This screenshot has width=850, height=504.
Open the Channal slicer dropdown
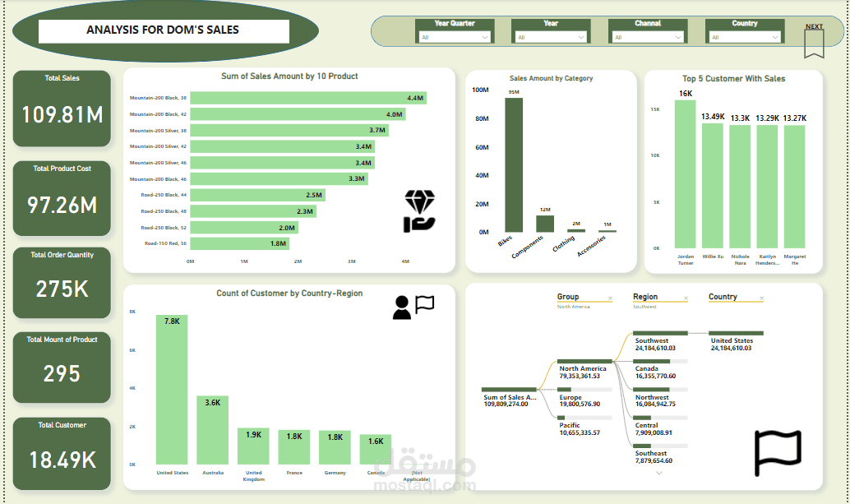tap(648, 37)
